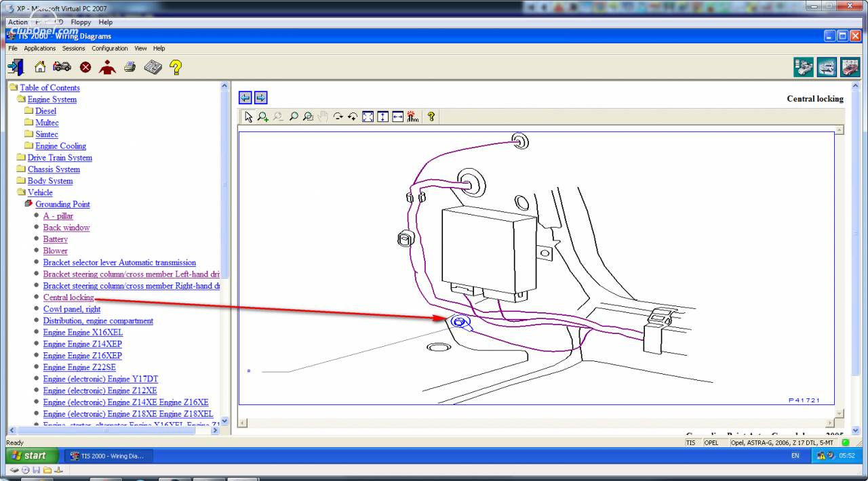Select the pointer arrow tool
This screenshot has width=868, height=481.
248,117
